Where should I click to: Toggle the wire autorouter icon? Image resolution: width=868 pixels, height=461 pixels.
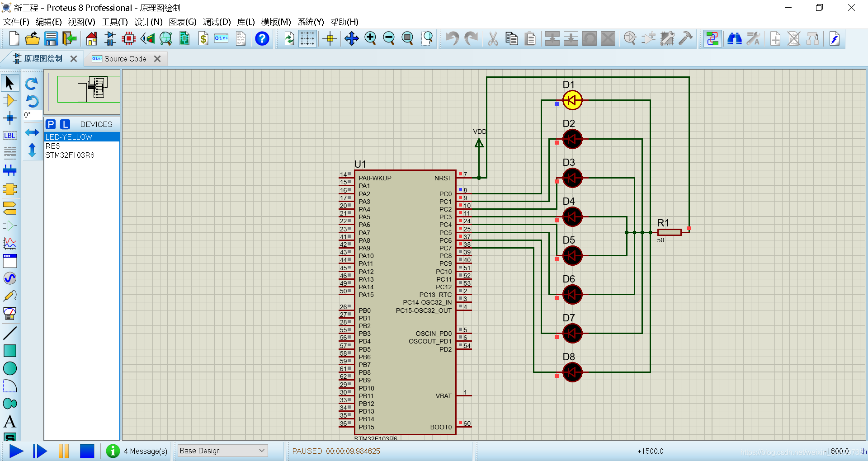point(712,39)
